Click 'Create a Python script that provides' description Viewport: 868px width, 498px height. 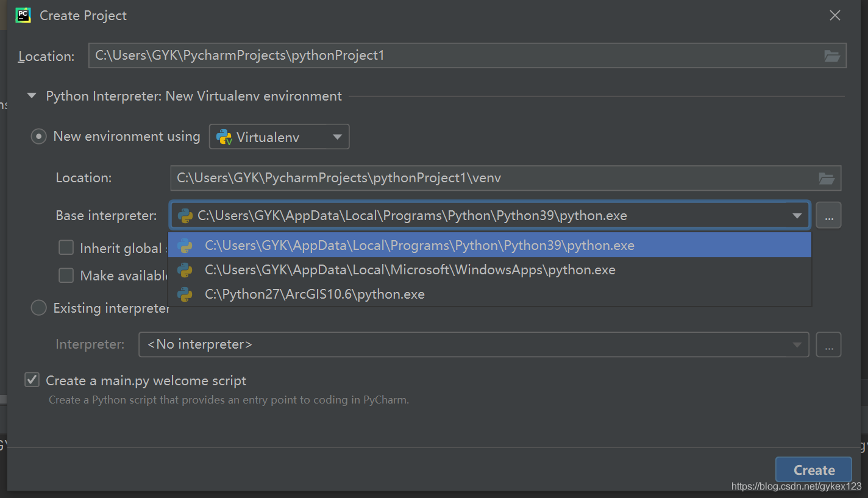[x=229, y=400]
